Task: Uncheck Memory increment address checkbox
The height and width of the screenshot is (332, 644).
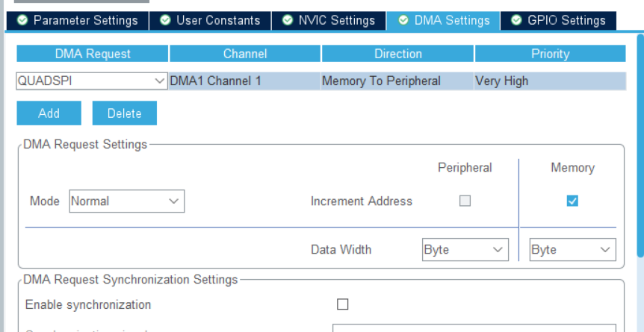Action: point(572,201)
